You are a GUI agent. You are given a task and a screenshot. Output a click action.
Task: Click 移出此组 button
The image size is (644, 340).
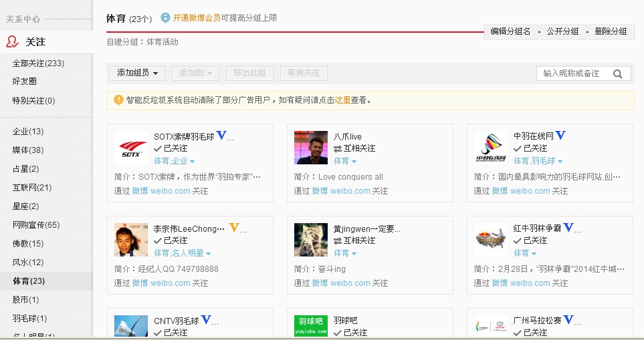pyautogui.click(x=249, y=73)
